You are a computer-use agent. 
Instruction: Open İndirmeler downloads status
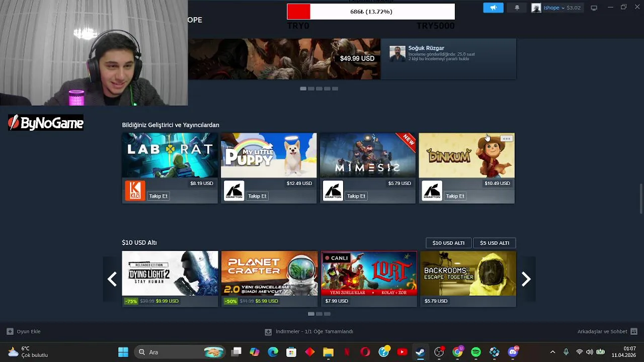(309, 331)
